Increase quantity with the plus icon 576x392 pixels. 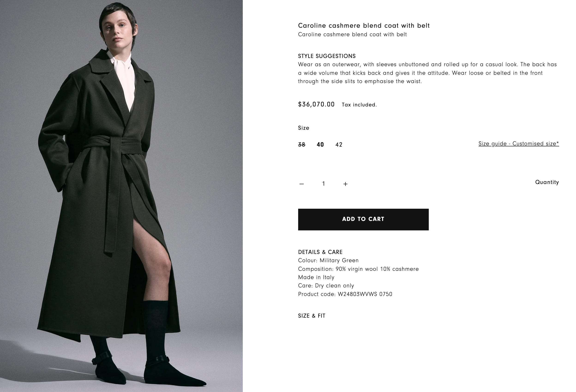click(345, 184)
